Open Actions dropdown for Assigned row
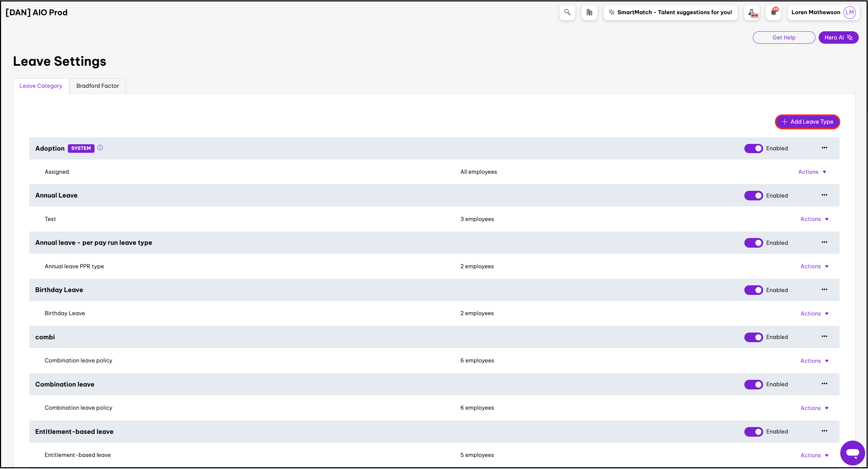The width and height of the screenshot is (868, 469). click(812, 172)
